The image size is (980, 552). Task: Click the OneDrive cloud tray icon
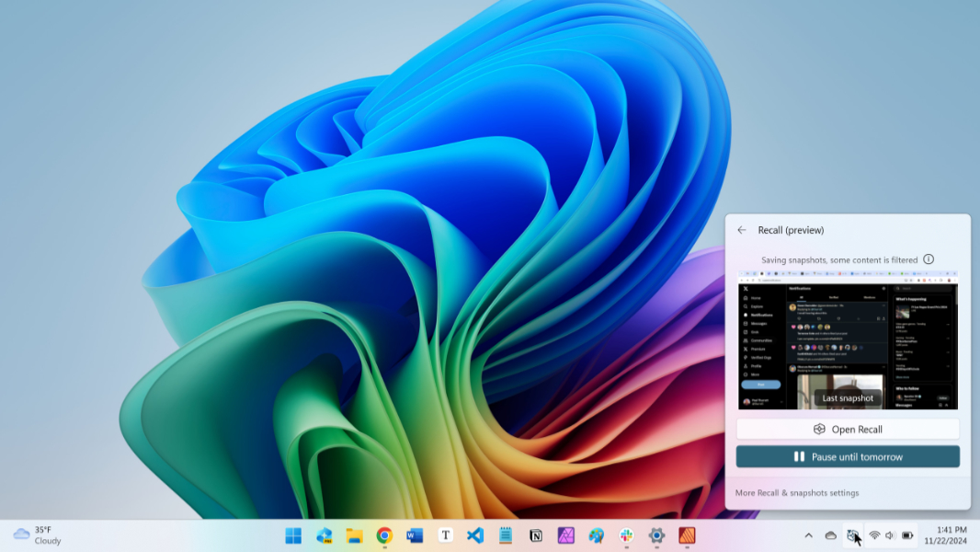tap(830, 535)
